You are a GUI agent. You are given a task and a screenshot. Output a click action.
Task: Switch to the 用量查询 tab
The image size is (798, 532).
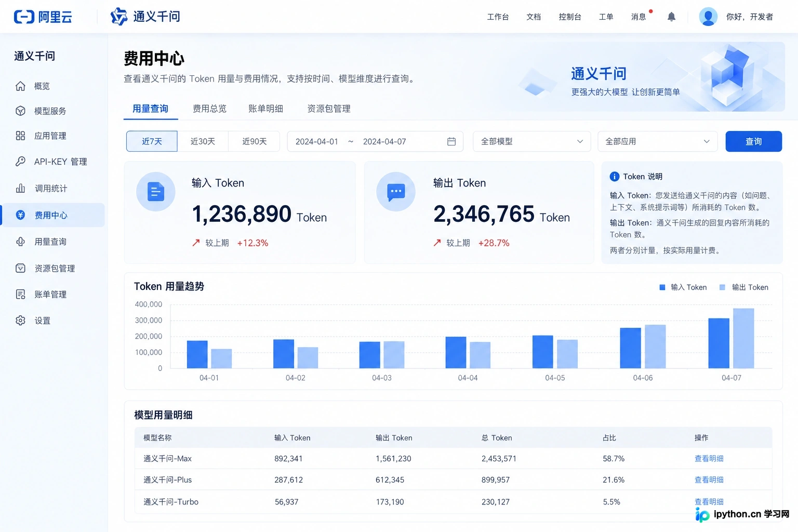point(151,109)
